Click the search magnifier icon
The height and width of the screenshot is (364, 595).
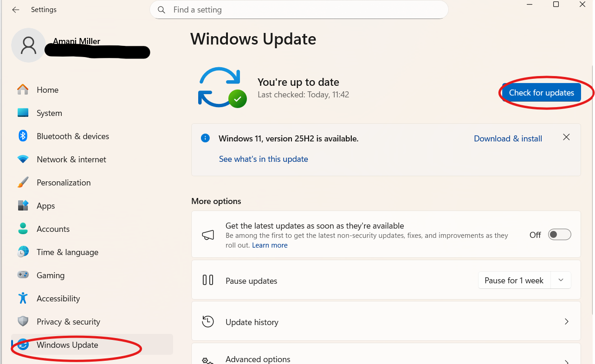pyautogui.click(x=162, y=10)
